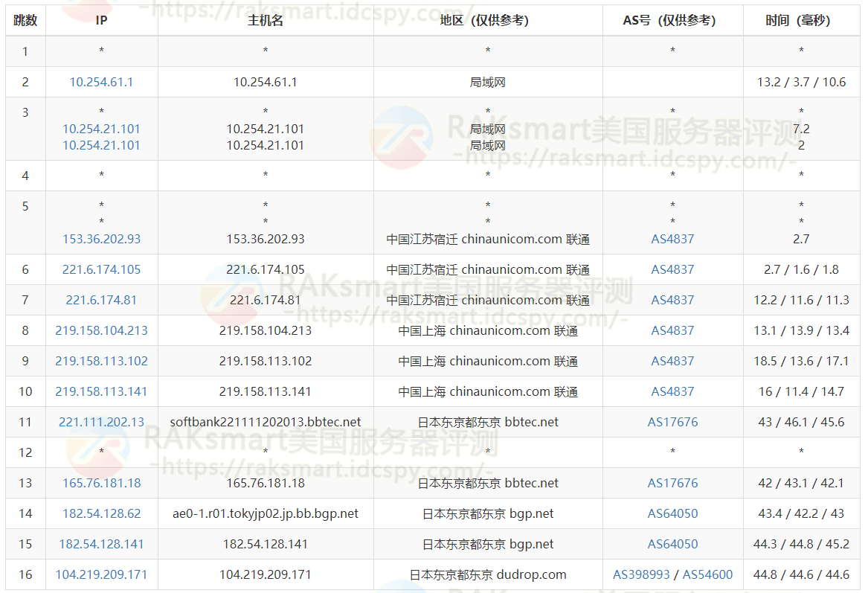This screenshot has height=593, width=868.
Task: Click the AS号 (仅供参考) column header
Action: tap(672, 21)
